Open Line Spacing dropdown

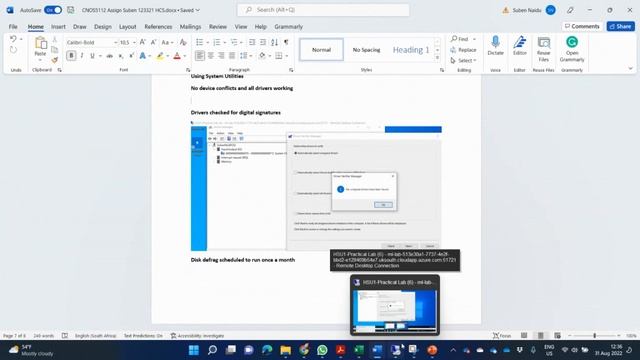[245, 56]
